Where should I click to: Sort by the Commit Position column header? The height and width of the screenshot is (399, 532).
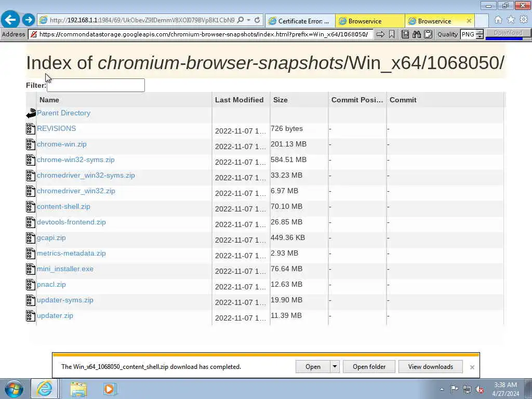pyautogui.click(x=357, y=100)
